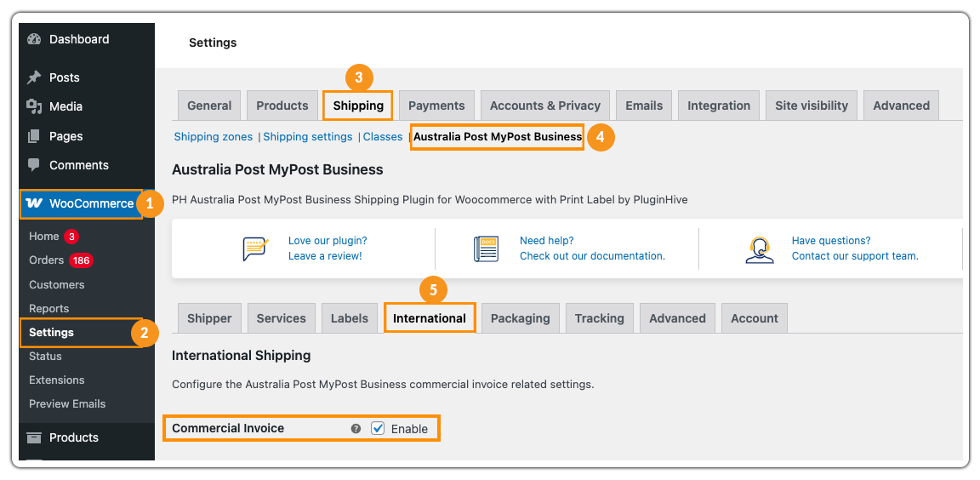This screenshot has width=980, height=480.
Task: Click the Comments speech bubble icon
Action: coord(34,166)
